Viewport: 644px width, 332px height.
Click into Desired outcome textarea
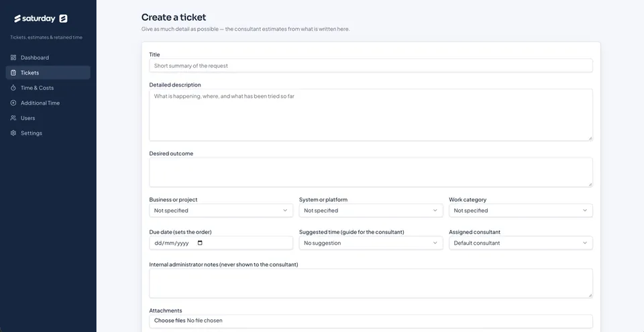pos(371,172)
